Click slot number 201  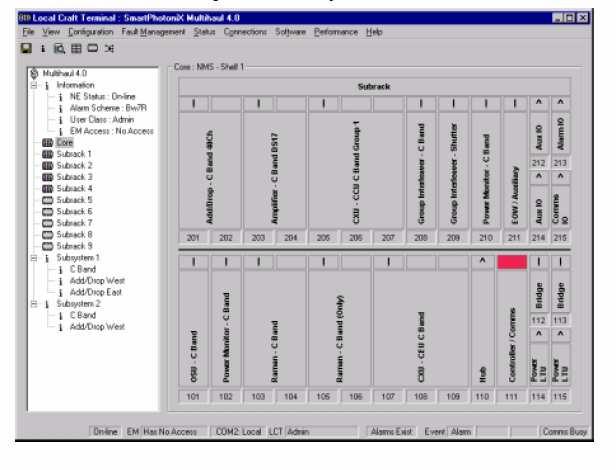point(193,237)
